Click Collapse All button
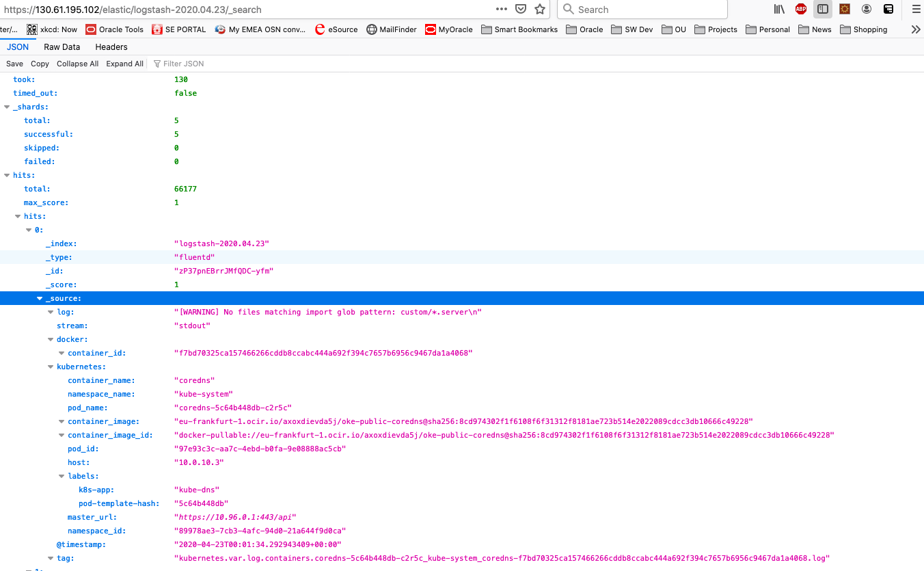The height and width of the screenshot is (571, 924). 77,64
